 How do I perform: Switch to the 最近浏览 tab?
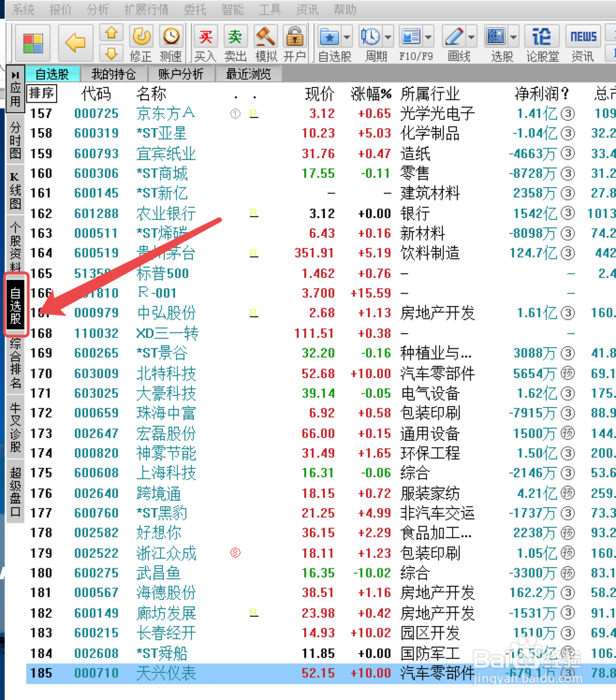(x=248, y=74)
